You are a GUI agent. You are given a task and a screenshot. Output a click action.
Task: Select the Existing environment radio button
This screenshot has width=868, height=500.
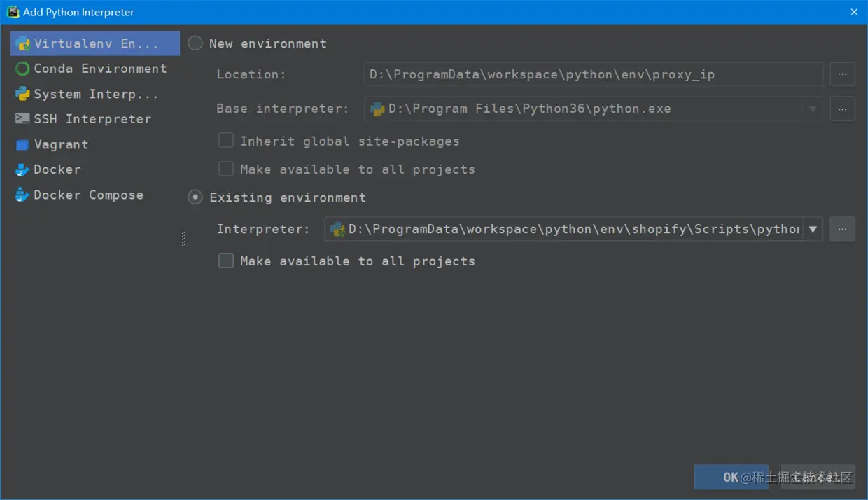point(195,197)
